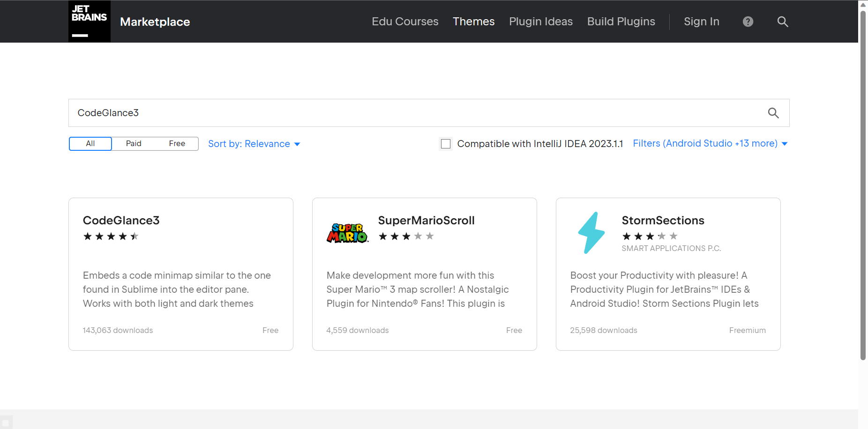
Task: Expand Filters (Android Studio +13 more)
Action: point(710,143)
